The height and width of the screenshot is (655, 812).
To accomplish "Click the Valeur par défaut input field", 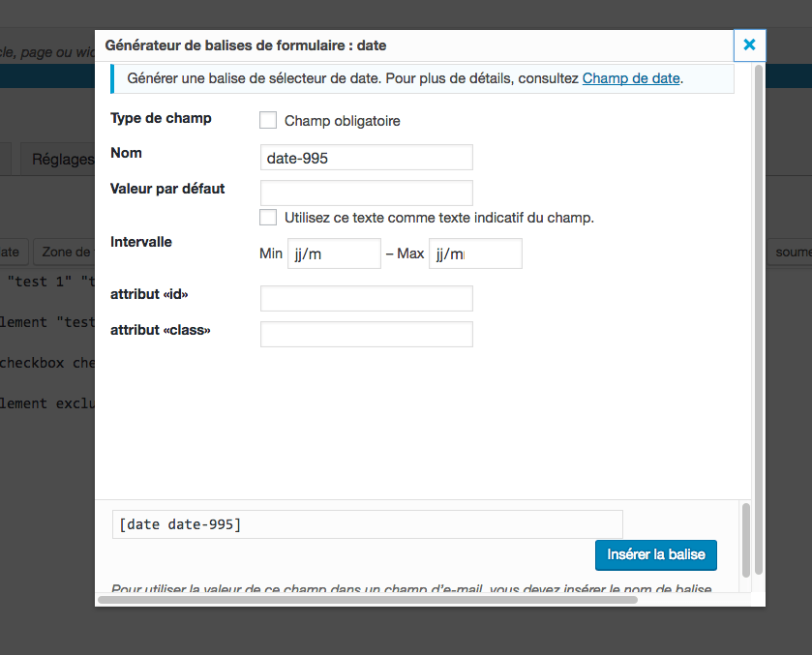I will coord(366,192).
